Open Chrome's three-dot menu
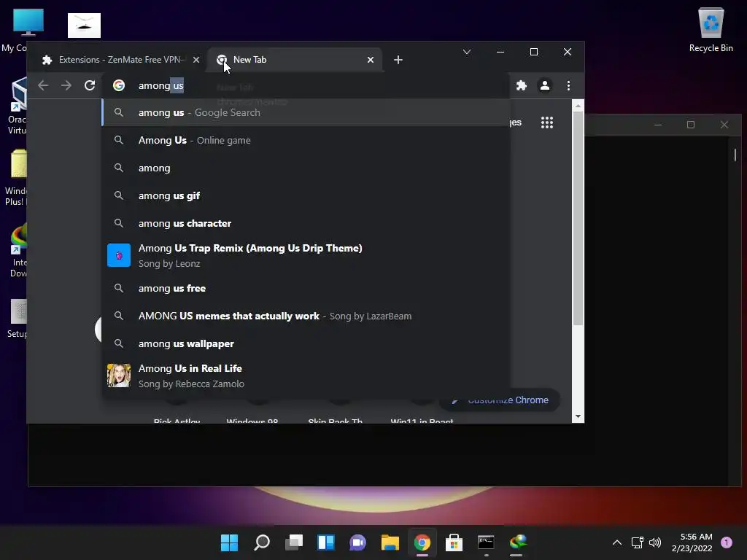 pos(568,85)
